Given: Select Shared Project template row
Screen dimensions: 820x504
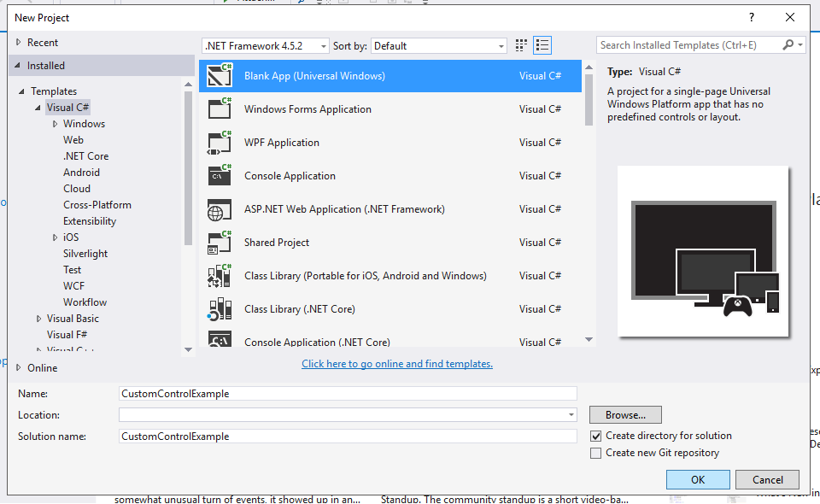Looking at the screenshot, I should 390,243.
